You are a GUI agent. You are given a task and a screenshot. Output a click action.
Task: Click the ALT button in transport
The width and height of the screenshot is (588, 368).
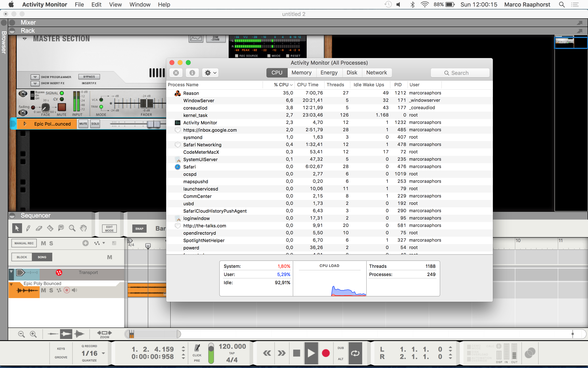coord(341,359)
